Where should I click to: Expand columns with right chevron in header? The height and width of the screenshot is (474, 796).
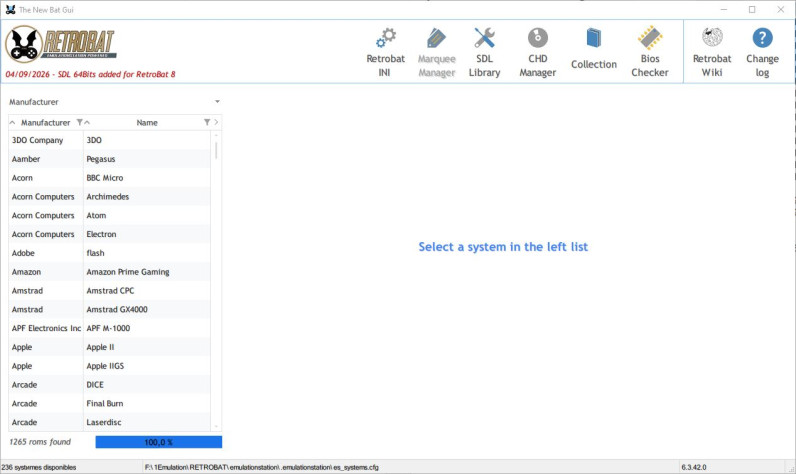point(216,122)
